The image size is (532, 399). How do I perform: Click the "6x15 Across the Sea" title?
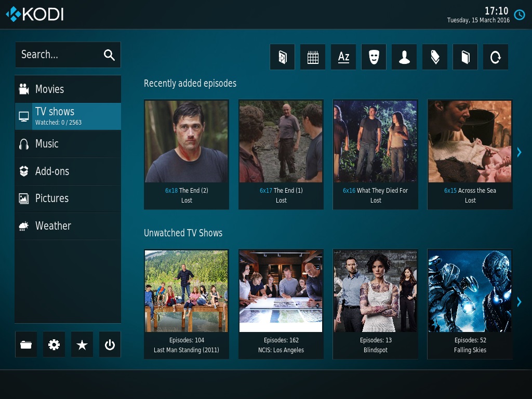click(470, 190)
